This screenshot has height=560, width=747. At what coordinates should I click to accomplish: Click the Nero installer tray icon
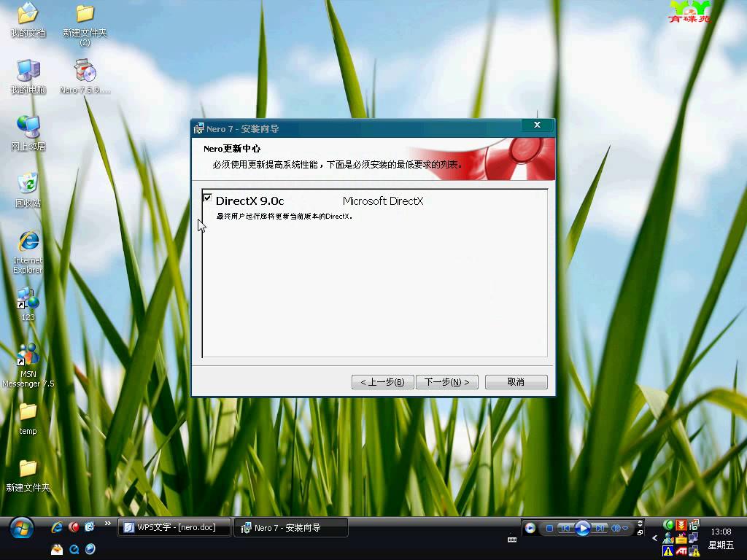[694, 525]
